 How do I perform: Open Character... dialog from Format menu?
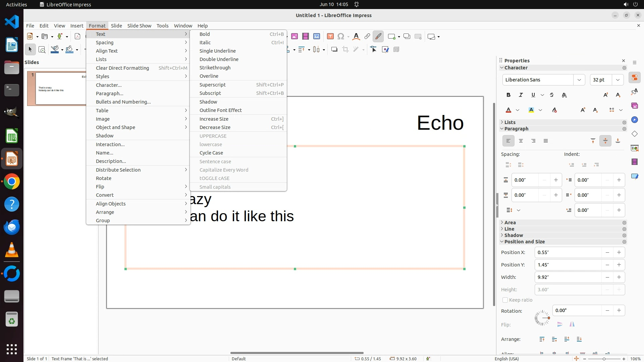[x=109, y=85]
